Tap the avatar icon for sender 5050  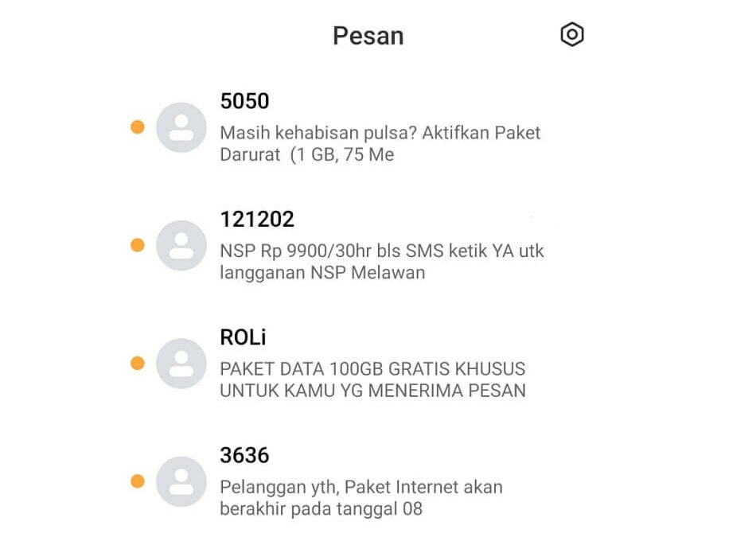point(181,127)
